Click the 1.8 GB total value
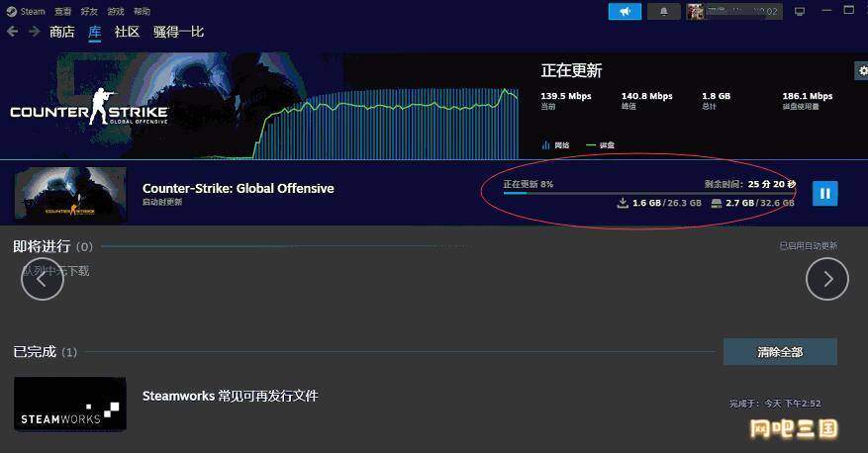The image size is (868, 453). coord(717,96)
